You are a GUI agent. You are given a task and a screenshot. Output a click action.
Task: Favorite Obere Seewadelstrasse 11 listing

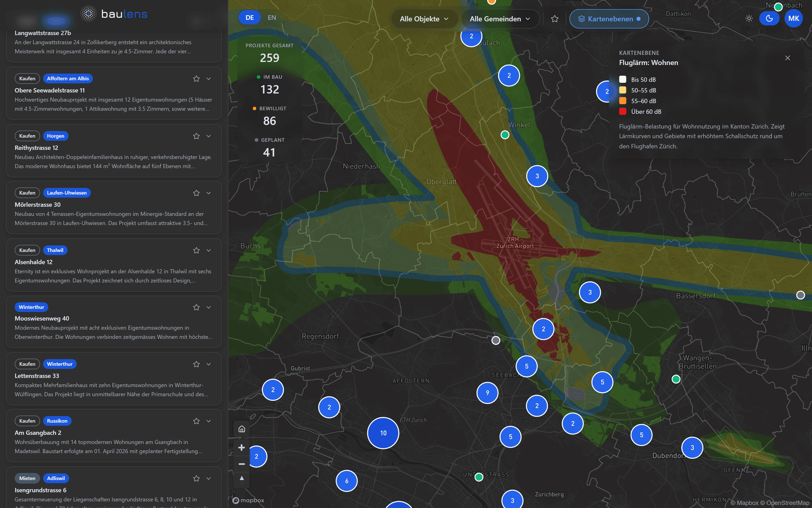coord(196,79)
